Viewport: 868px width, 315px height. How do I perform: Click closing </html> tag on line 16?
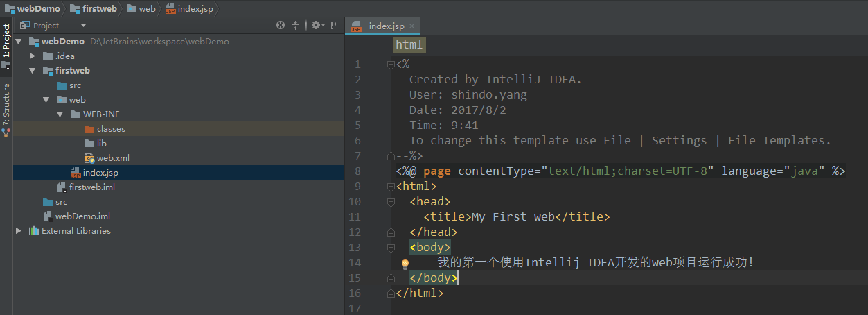point(420,293)
